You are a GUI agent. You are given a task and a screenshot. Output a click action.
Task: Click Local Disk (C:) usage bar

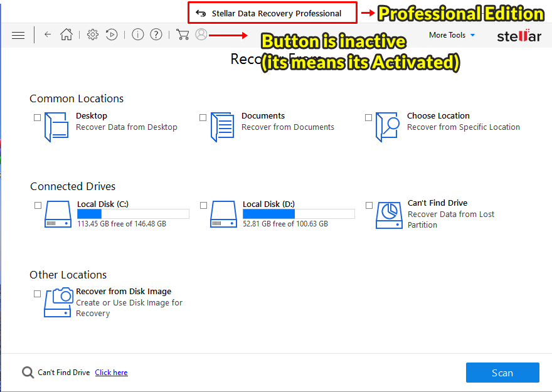click(133, 214)
